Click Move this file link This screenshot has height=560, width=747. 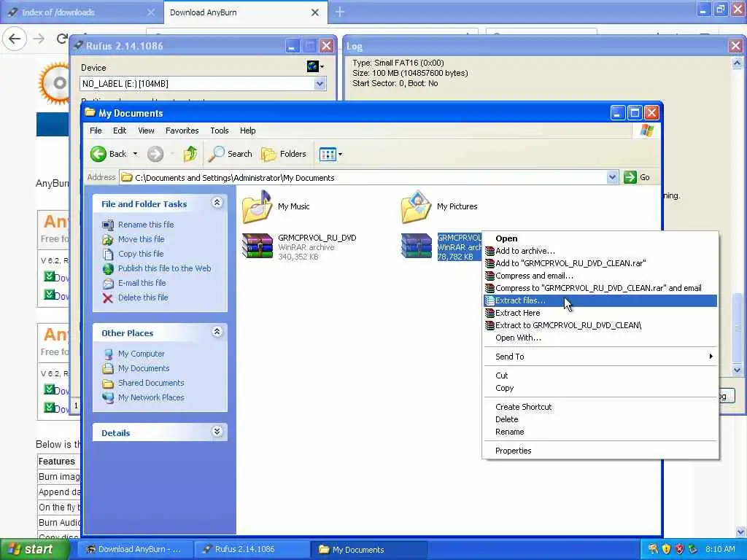pos(141,239)
